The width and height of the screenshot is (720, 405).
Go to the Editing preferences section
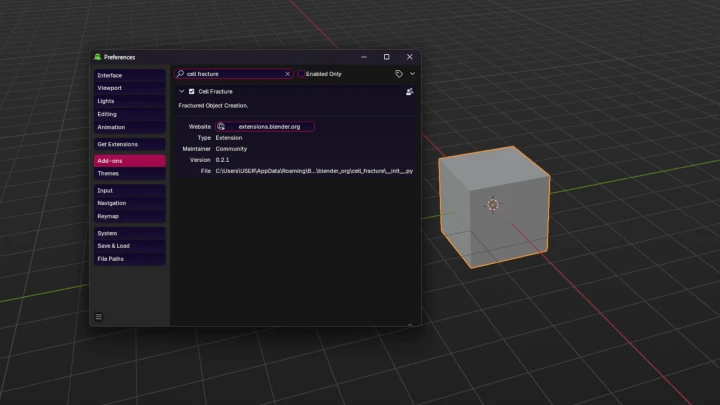(129, 114)
